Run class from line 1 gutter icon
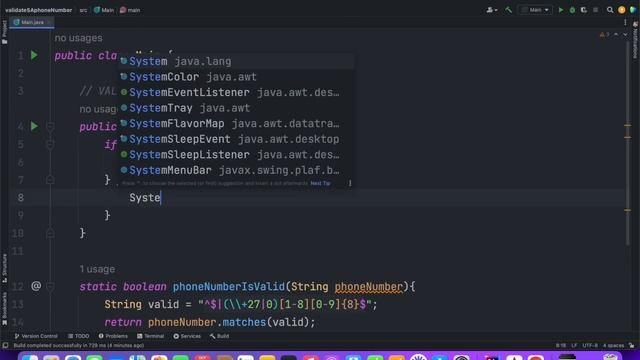Image resolution: width=640 pixels, height=360 pixels. 34,55
